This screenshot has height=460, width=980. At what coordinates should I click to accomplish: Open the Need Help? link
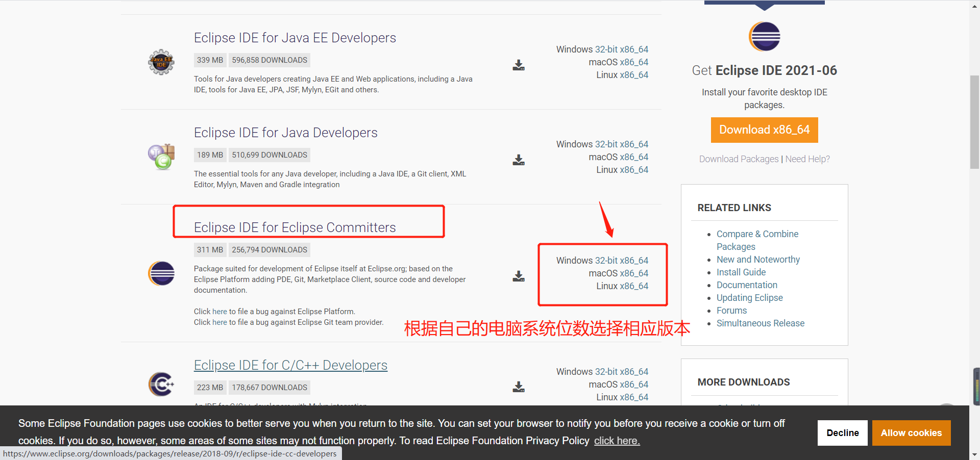click(807, 159)
